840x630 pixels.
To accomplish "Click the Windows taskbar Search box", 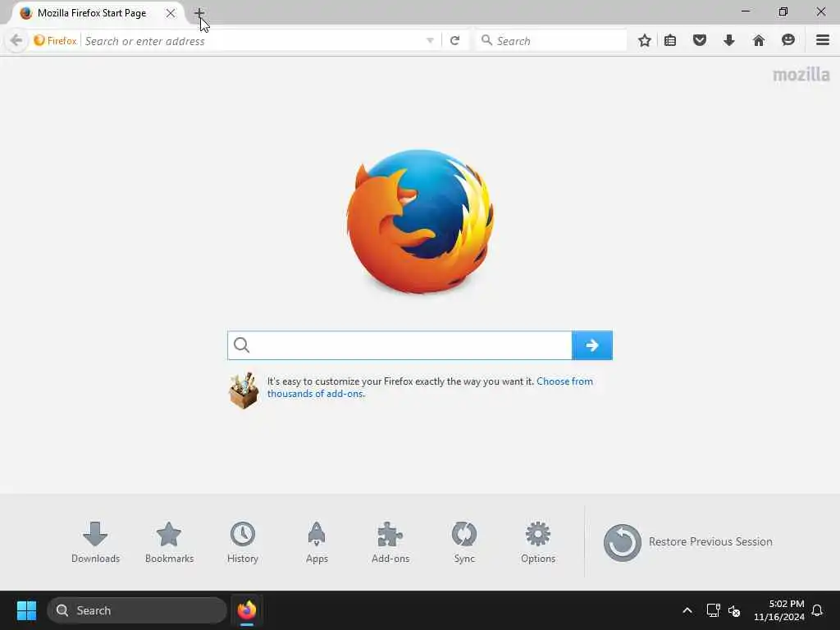I will 137,610.
